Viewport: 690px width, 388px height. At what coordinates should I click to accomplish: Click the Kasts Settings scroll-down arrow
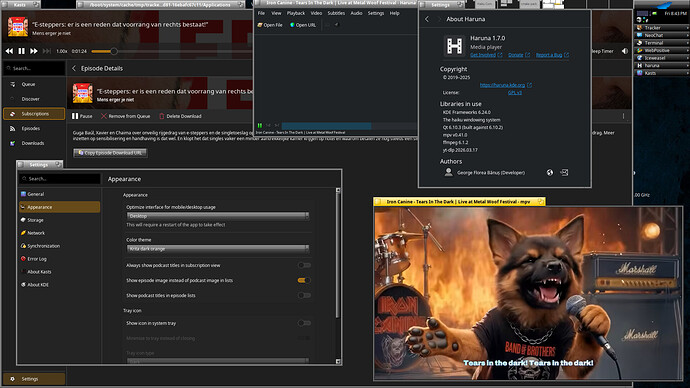338,362
